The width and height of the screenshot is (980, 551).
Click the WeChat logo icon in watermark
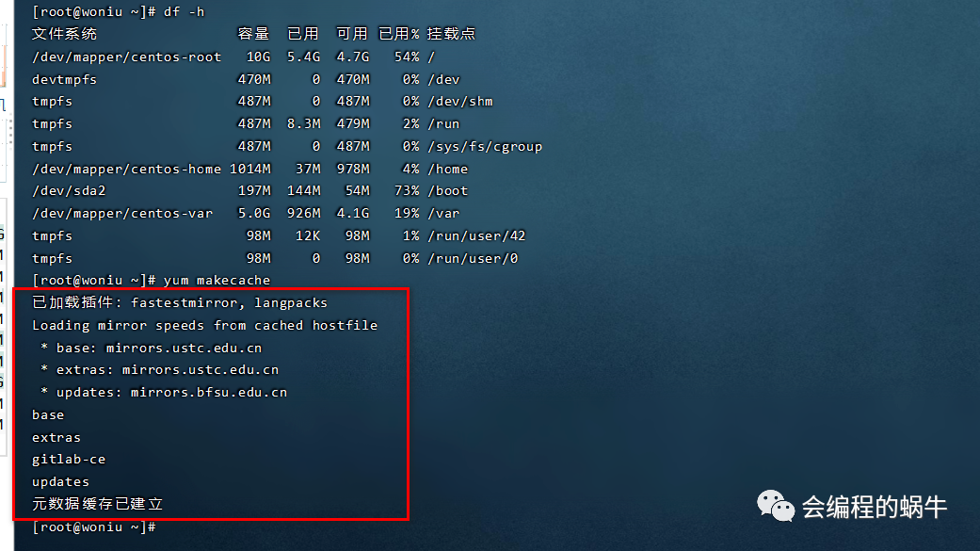point(775,506)
